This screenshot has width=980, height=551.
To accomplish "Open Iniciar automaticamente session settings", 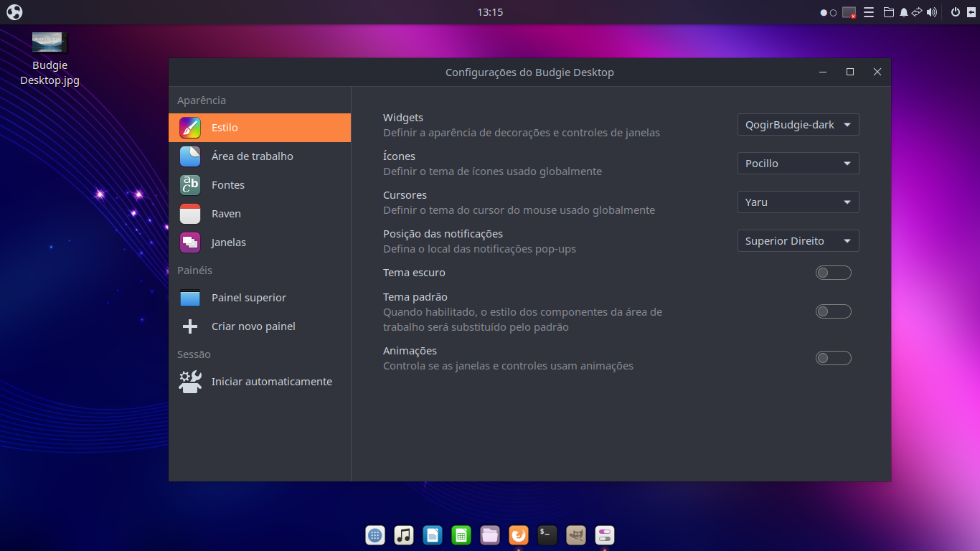I will point(271,381).
